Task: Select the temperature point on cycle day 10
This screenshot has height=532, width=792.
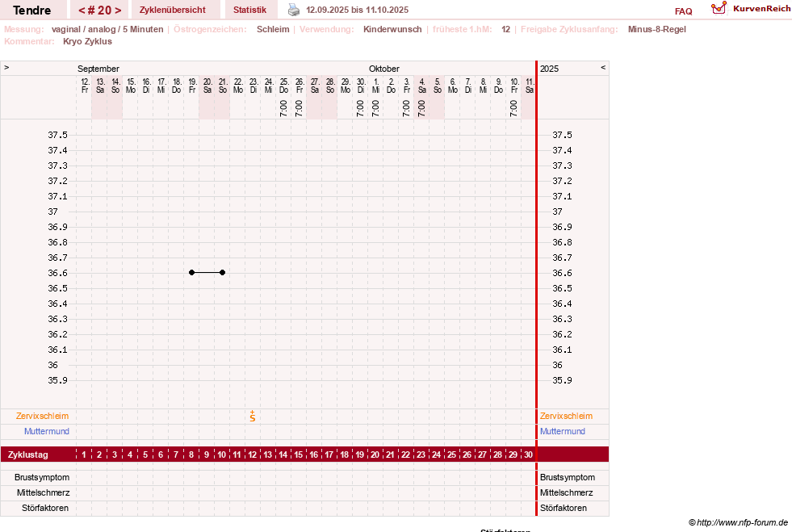Action: pos(222,273)
